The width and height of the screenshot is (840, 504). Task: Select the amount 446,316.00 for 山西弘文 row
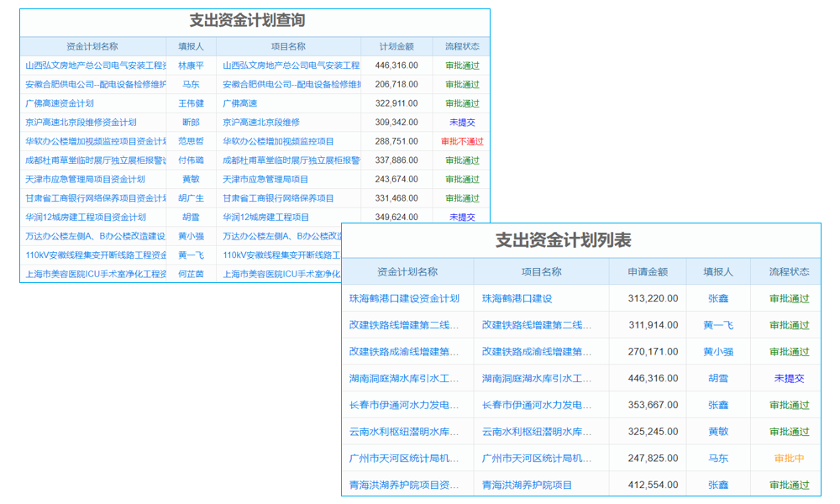395,65
